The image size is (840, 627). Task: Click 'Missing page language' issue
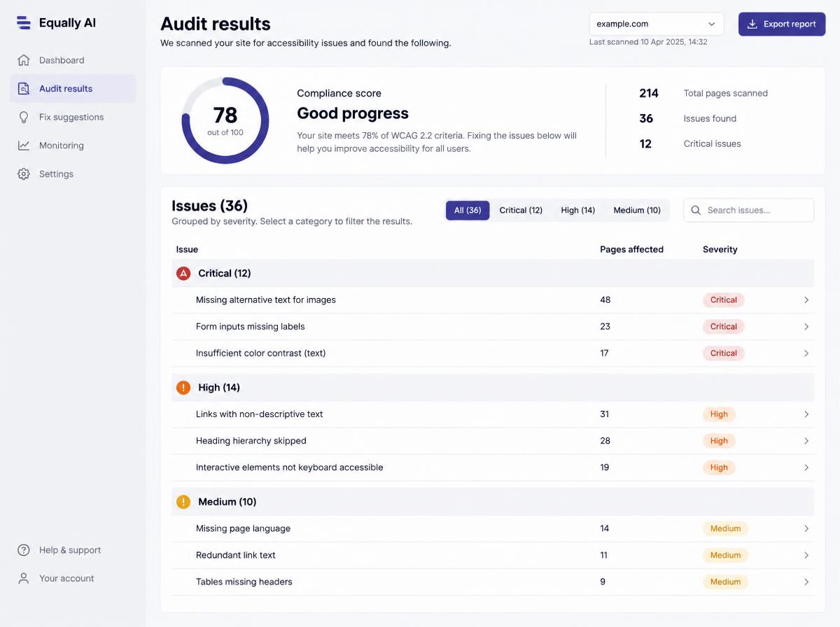tap(243, 528)
